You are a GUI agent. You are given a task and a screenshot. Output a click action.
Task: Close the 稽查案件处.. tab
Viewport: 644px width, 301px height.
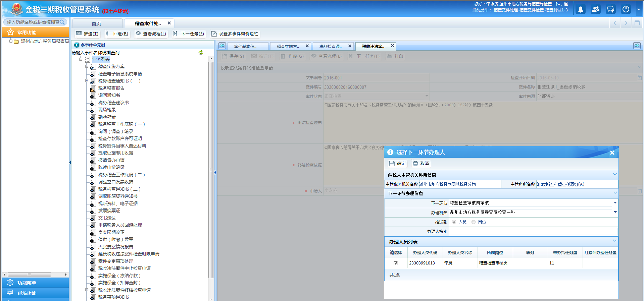click(x=169, y=23)
